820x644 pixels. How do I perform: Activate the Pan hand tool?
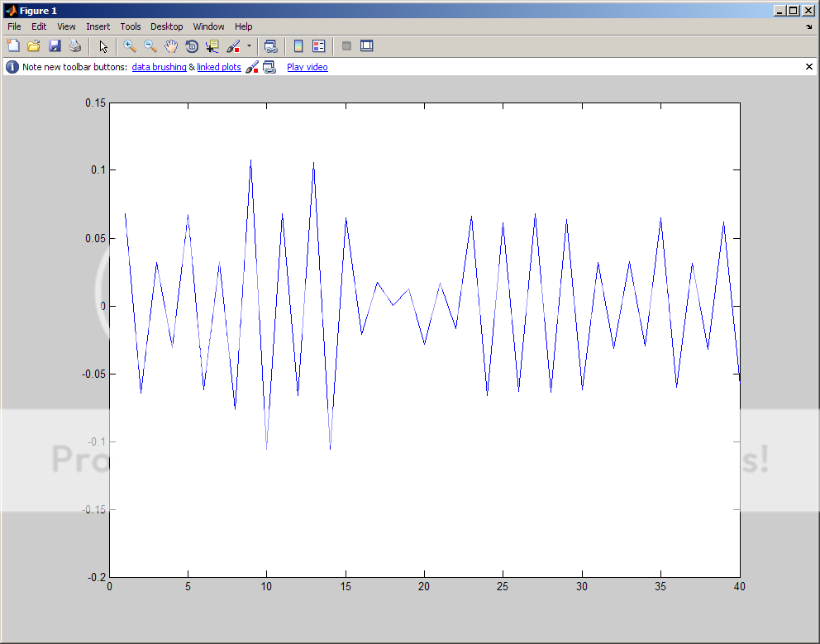pos(171,46)
